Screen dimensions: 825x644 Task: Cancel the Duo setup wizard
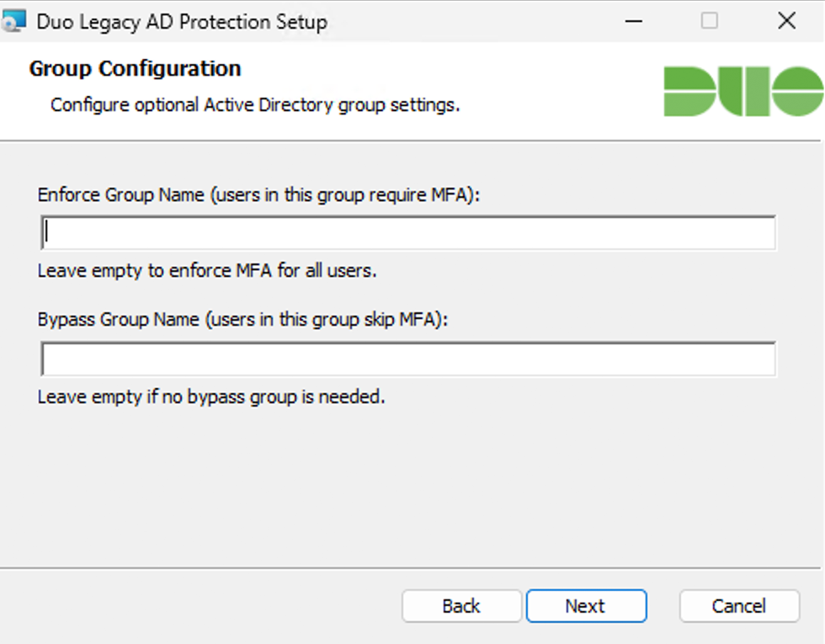click(x=739, y=606)
